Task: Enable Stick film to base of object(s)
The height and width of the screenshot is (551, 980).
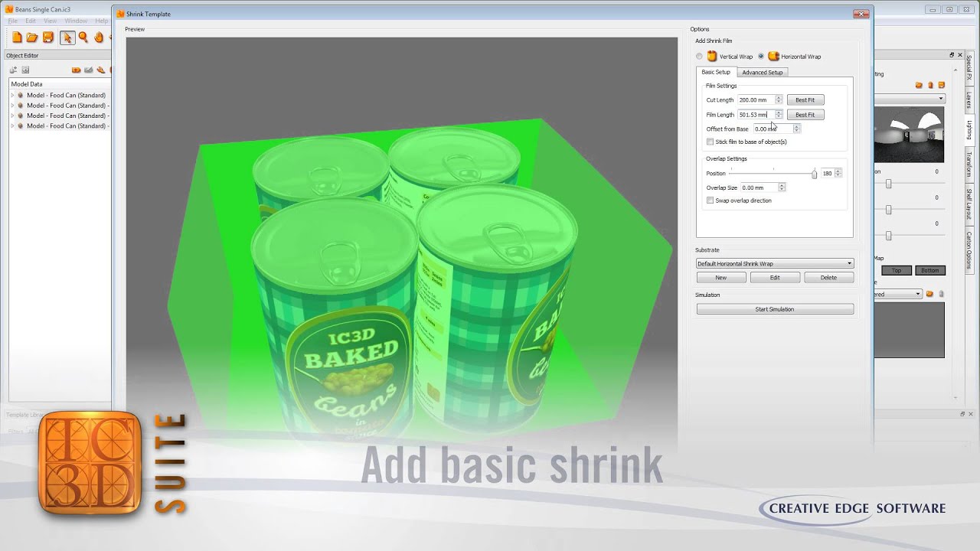Action: (710, 142)
